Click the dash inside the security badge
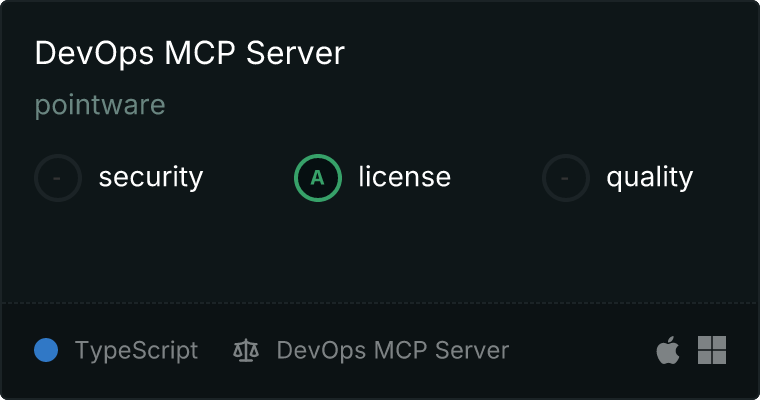The width and height of the screenshot is (760, 400). pyautogui.click(x=58, y=178)
